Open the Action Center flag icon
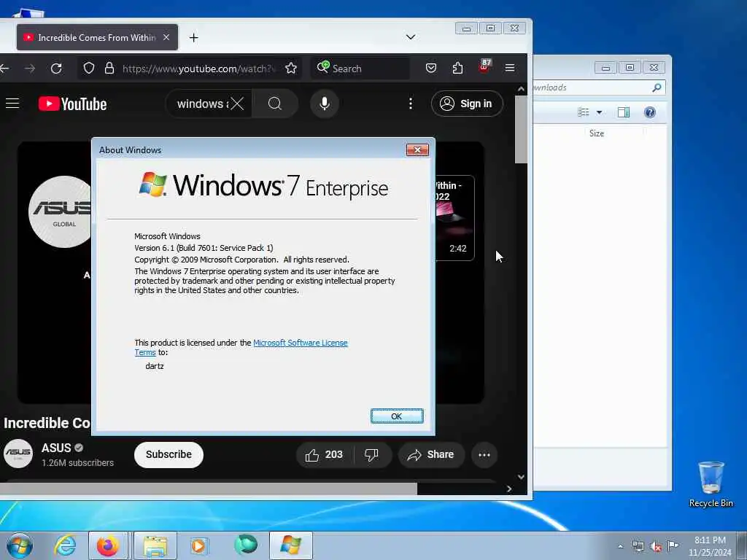The image size is (747, 560). 673,546
